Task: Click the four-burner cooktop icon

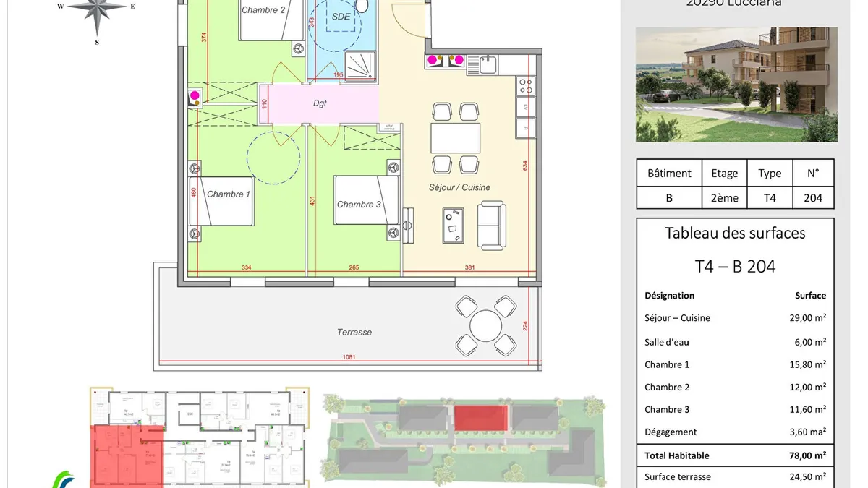Action: 526,87
